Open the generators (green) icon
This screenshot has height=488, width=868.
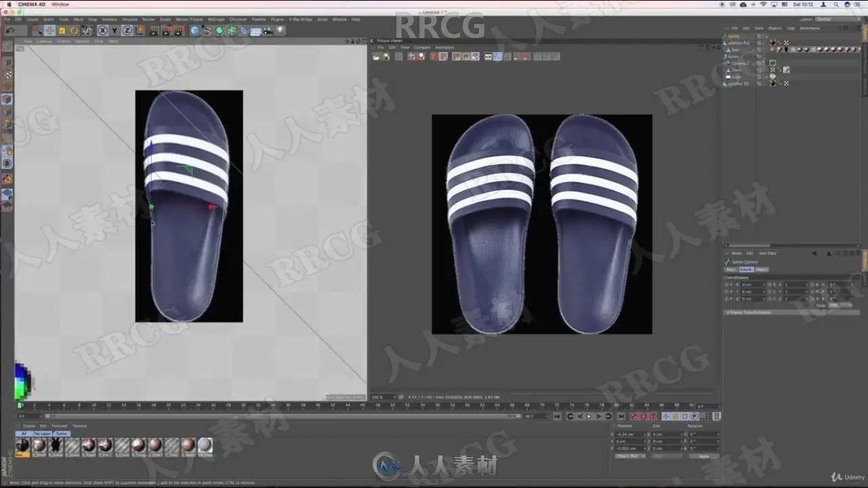(219, 30)
